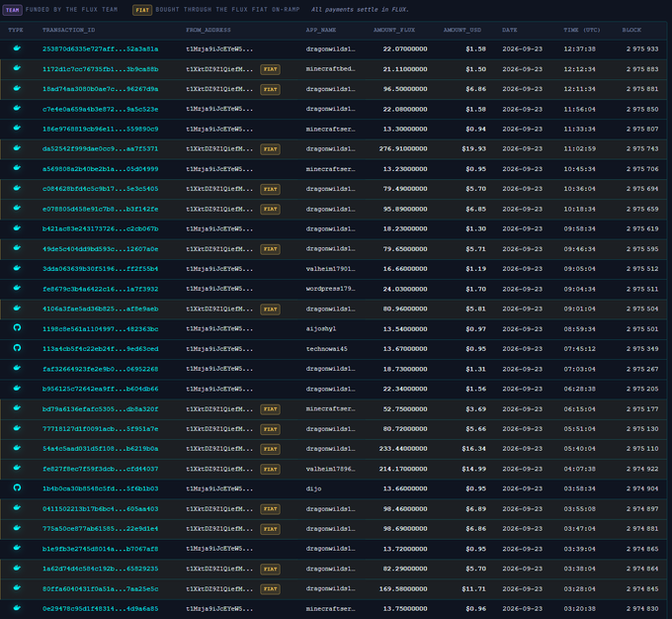Open transaction link 775a50ce877ab61585...22e9d1e4

[x=100, y=529]
